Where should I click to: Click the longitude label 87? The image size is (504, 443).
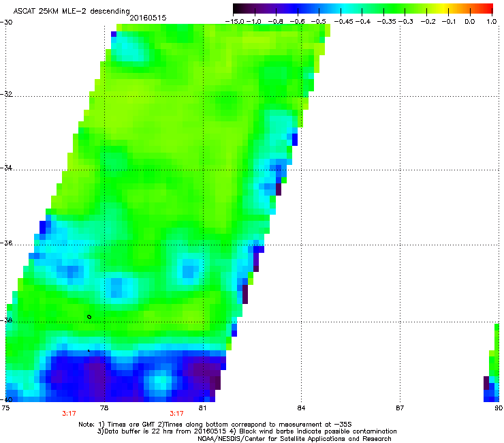[x=400, y=408]
